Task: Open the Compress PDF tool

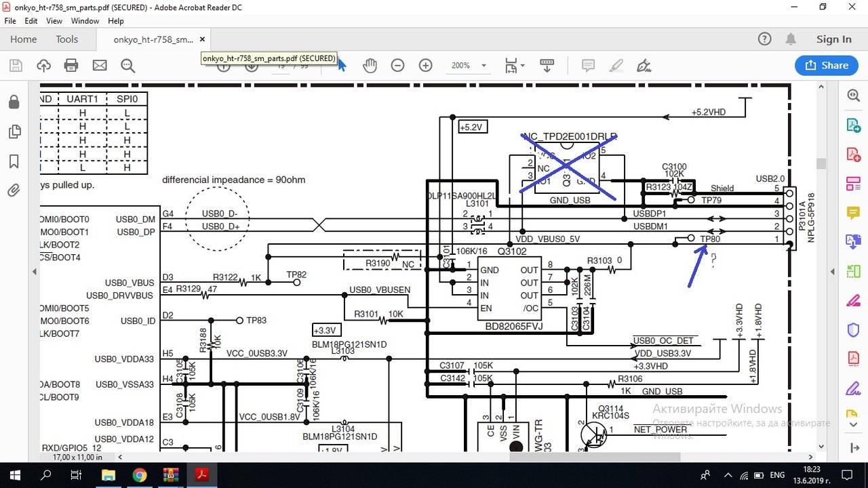Action: pyautogui.click(x=853, y=359)
